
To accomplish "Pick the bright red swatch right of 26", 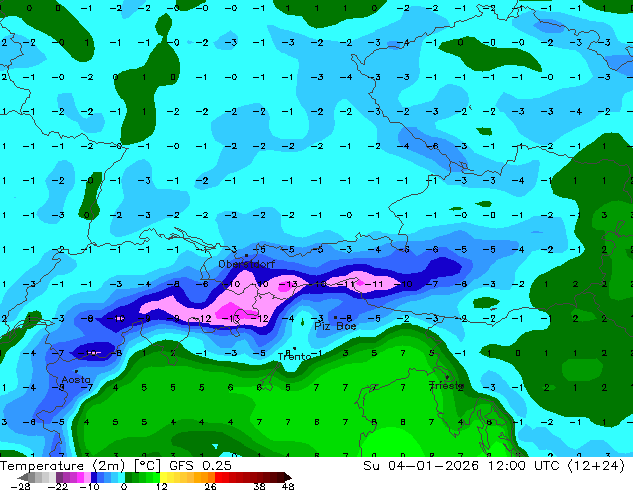I will coord(218,477).
